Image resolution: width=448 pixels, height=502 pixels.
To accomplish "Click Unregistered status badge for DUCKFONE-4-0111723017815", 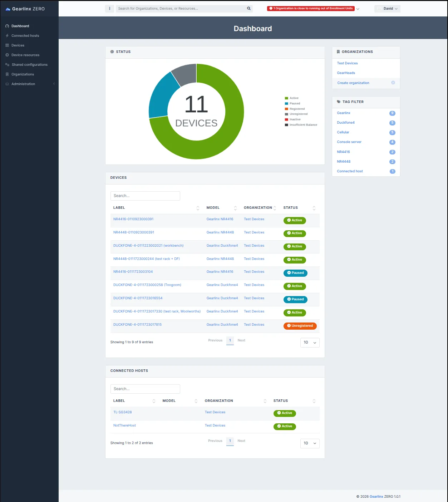I will coord(300,326).
